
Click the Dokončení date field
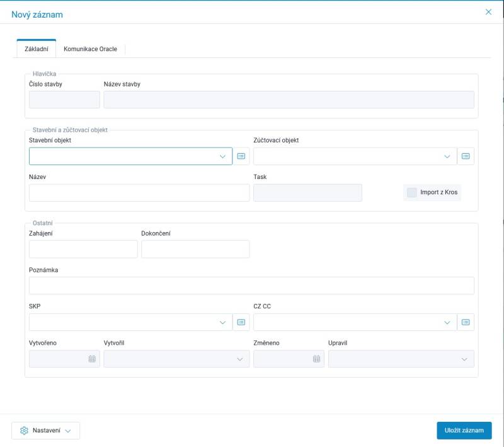195,249
